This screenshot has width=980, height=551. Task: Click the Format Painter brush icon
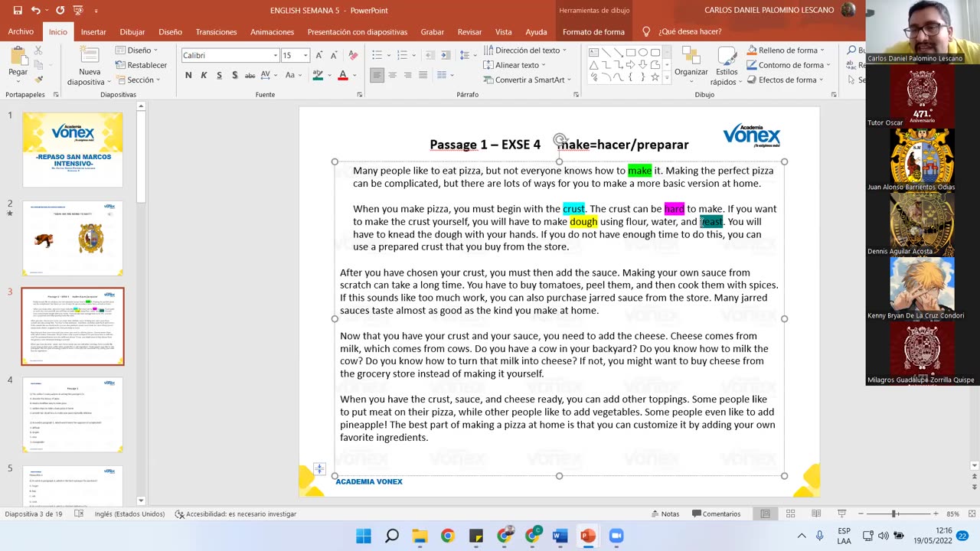38,78
